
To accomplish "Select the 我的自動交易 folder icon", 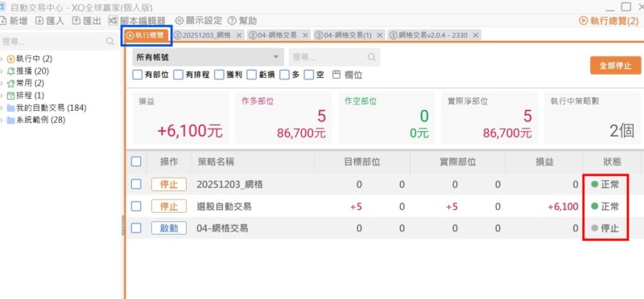I will 11,109.
